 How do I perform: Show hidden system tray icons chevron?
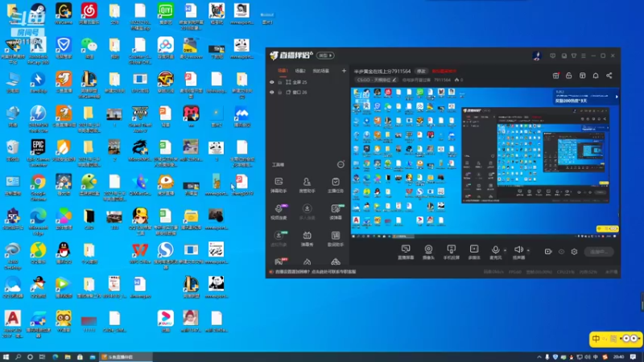pyautogui.click(x=539, y=357)
